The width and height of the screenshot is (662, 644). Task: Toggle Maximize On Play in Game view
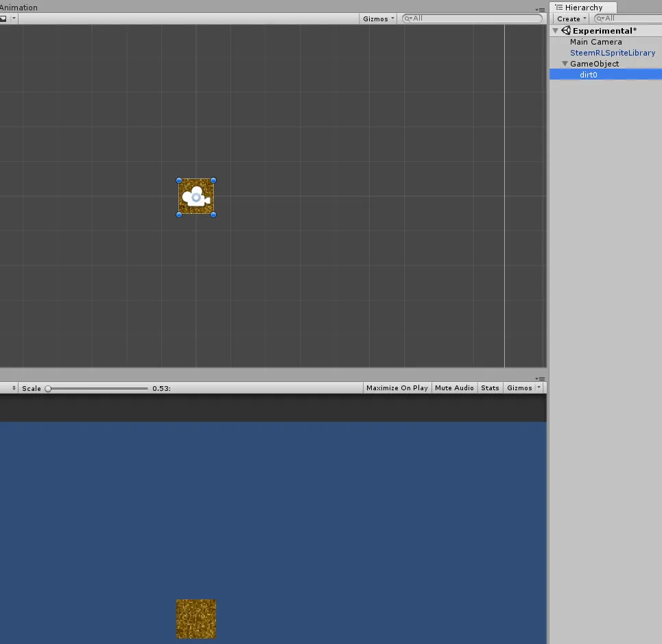tap(397, 387)
